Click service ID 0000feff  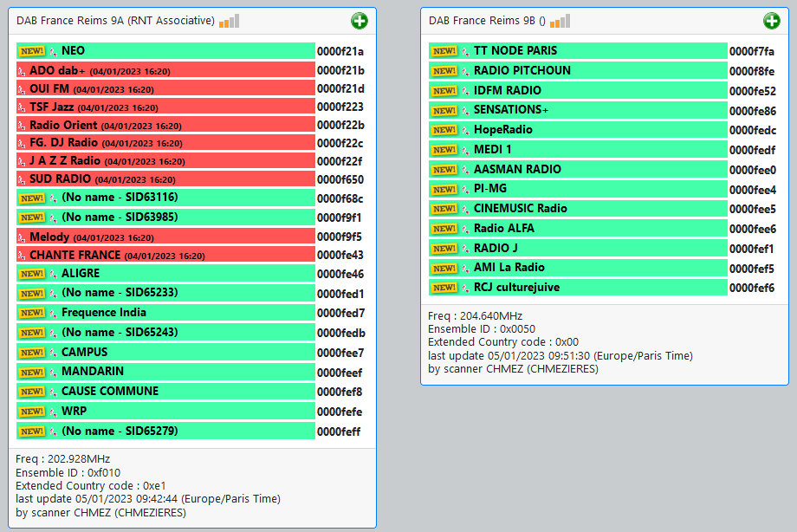click(339, 431)
